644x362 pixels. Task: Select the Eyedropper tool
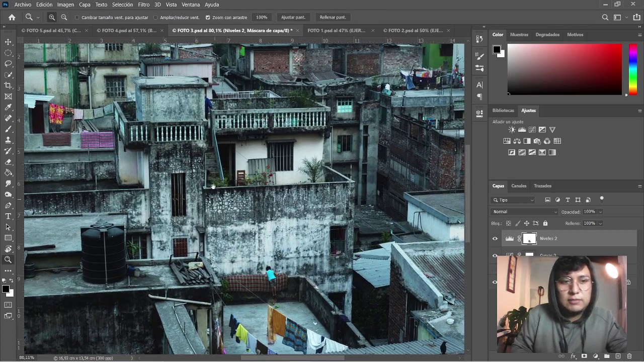[x=8, y=108]
